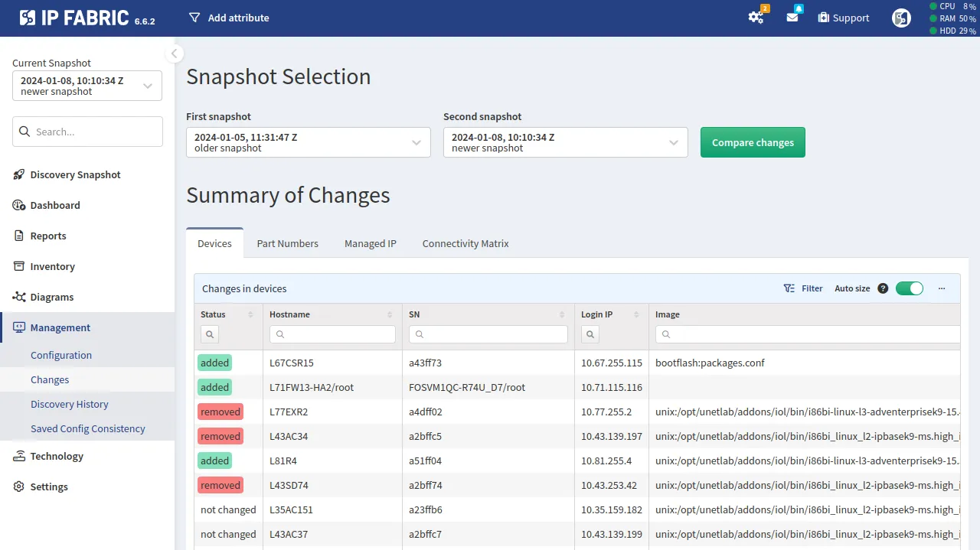Open the notifications envelope icon
This screenshot has width=980, height=550.
click(x=792, y=18)
